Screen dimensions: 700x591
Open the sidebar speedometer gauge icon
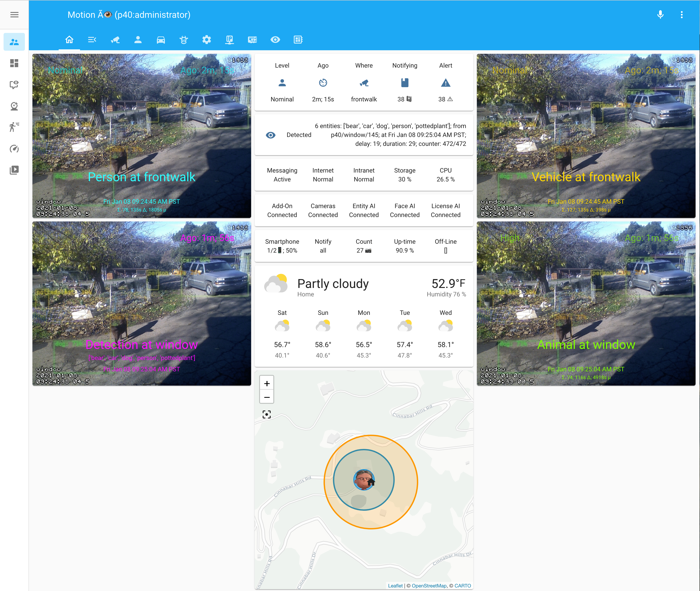[14, 149]
